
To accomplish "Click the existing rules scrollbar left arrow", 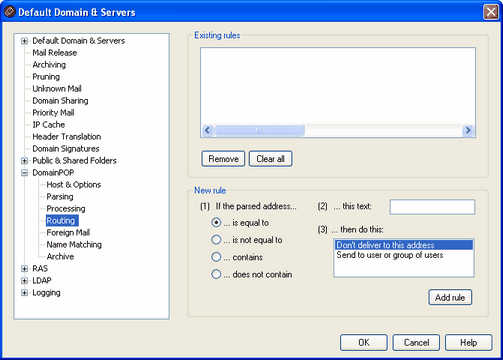I will click(207, 130).
